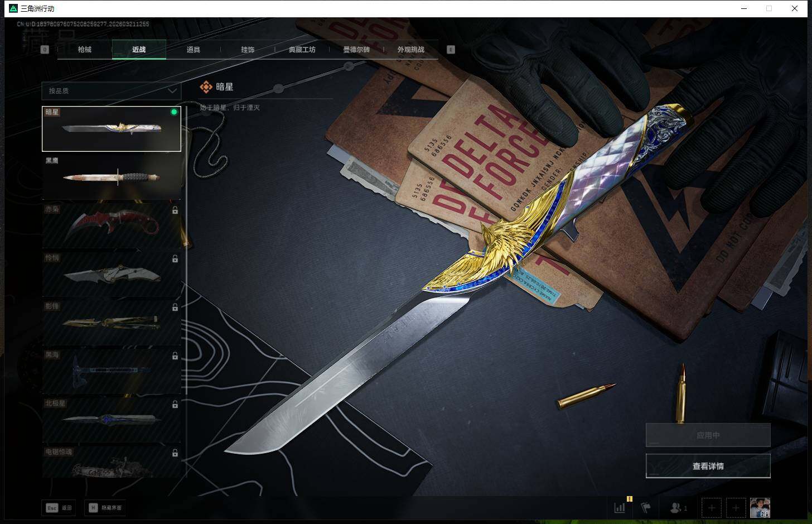Select the locked 黑海 axe thumbnail
The width and height of the screenshot is (812, 524).
click(112, 371)
